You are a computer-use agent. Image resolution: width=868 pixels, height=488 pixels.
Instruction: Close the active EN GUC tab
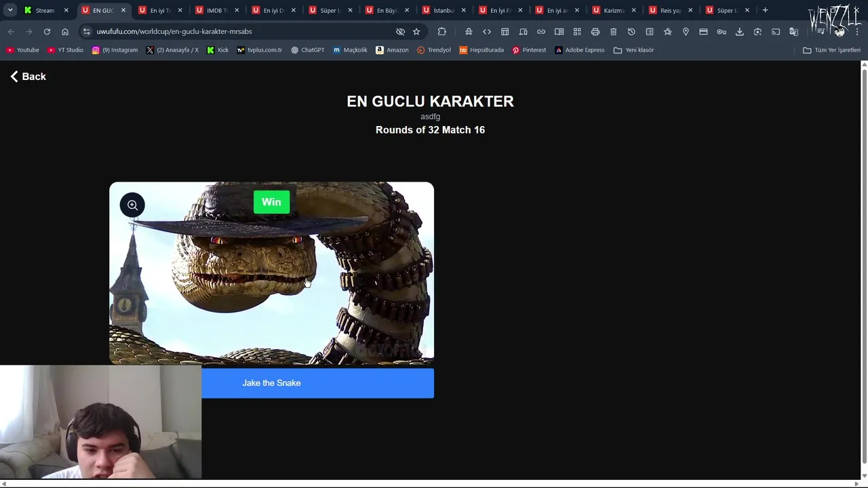pyautogui.click(x=123, y=10)
